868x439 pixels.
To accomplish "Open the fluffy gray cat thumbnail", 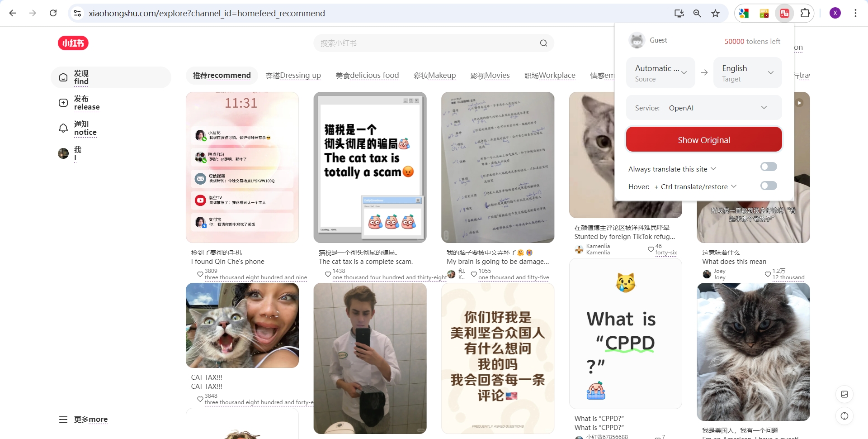I will (753, 352).
